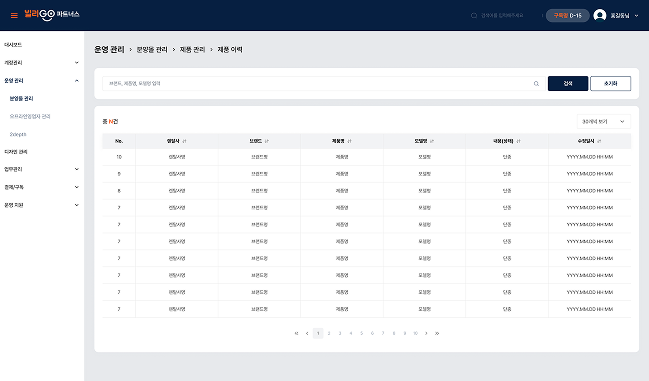Sort by the second column (after No.) sort icon
649x381 pixels.
[185, 141]
